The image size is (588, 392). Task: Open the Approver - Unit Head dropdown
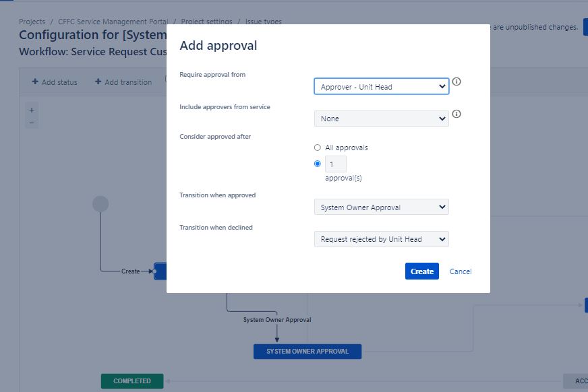pyautogui.click(x=382, y=86)
